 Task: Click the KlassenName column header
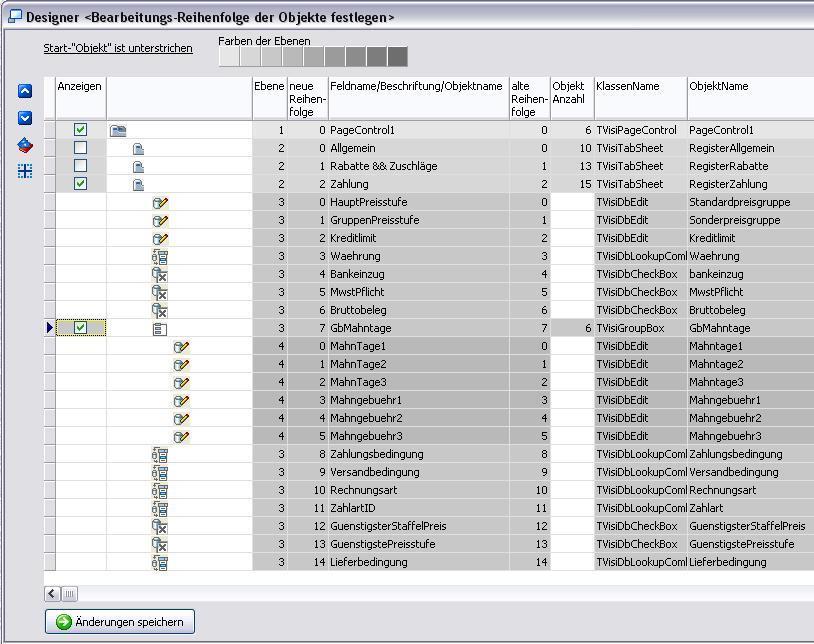pos(627,87)
